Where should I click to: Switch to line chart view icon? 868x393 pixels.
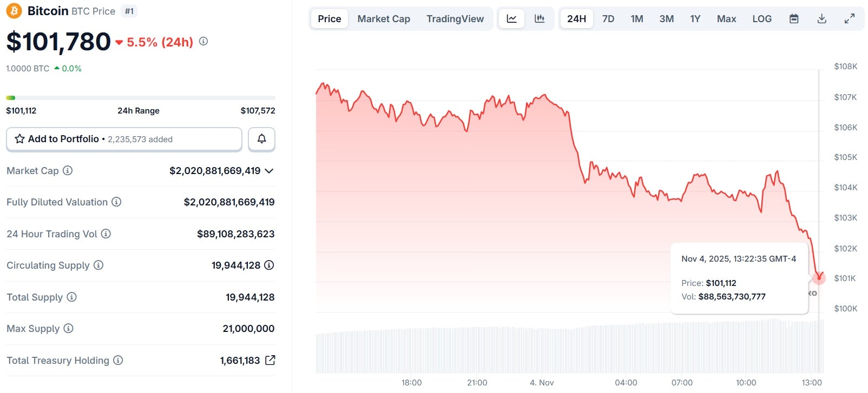(x=511, y=19)
